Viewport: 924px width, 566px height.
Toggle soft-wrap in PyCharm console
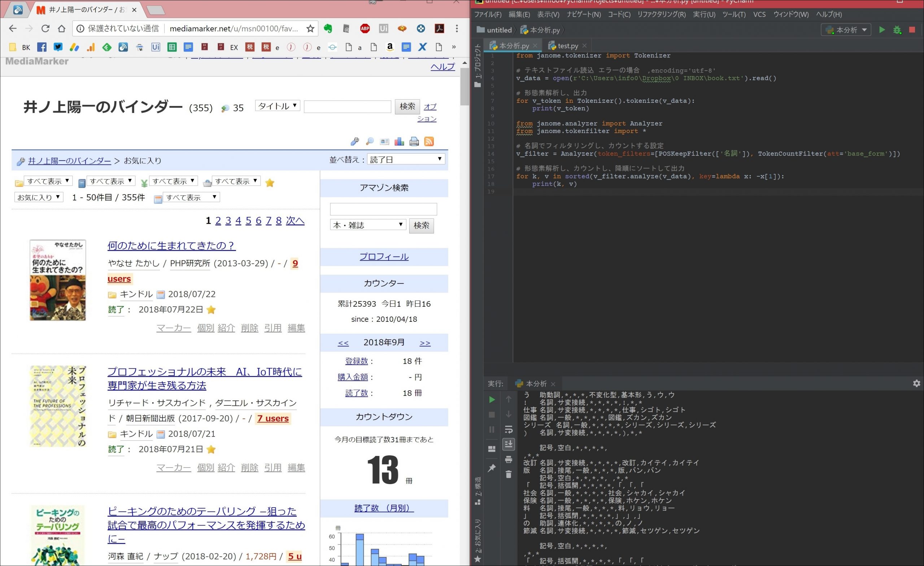point(509,429)
